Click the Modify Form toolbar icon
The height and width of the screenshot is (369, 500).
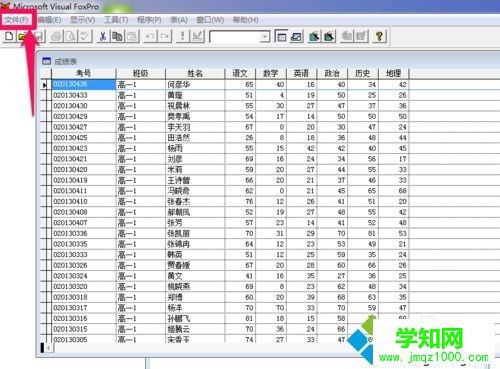tap(197, 36)
